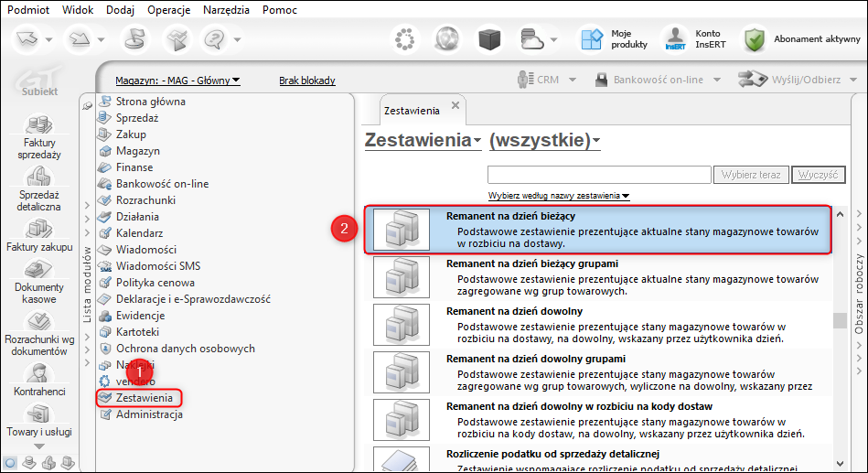Click the cloud database toolbar icon

532,39
